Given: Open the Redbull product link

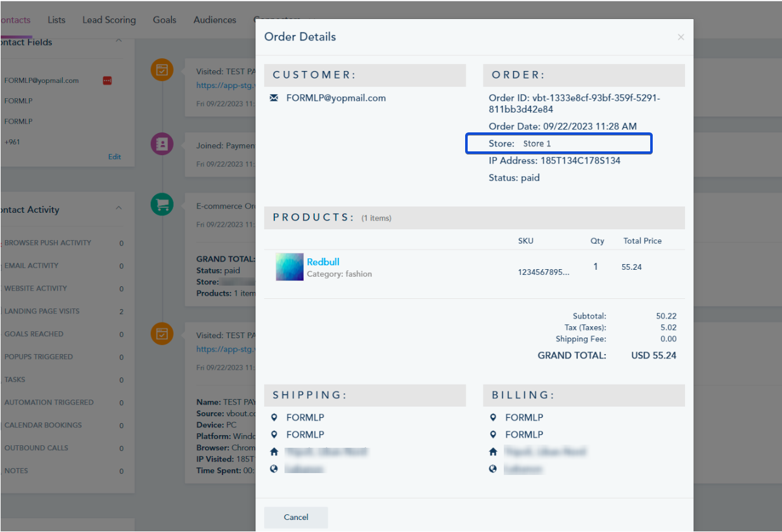Looking at the screenshot, I should [323, 262].
